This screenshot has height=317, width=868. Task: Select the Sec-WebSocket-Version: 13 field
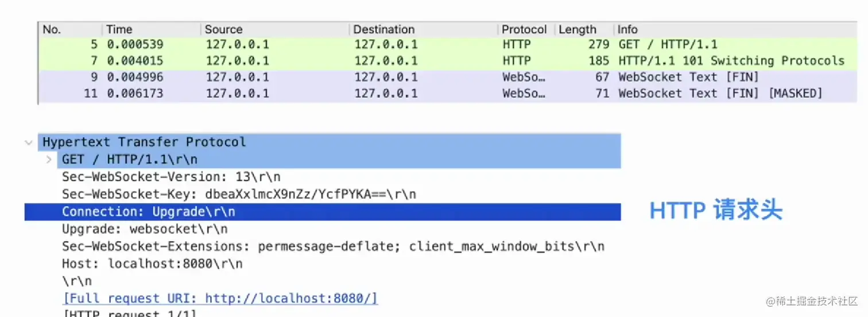click(x=171, y=177)
